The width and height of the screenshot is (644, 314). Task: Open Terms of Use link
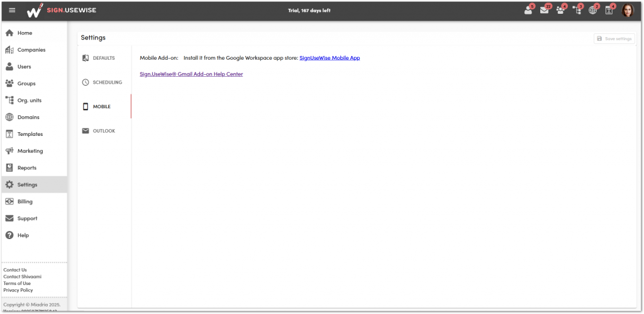tap(17, 283)
